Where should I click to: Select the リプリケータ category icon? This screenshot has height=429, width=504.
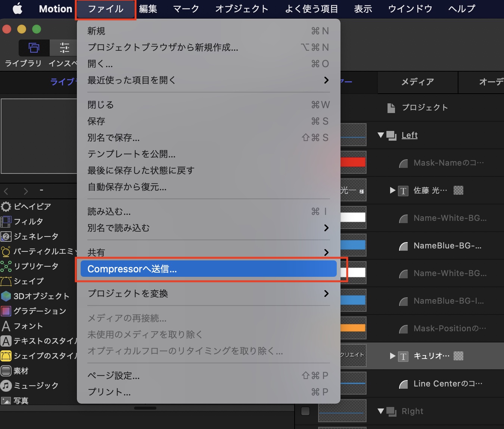(6, 266)
